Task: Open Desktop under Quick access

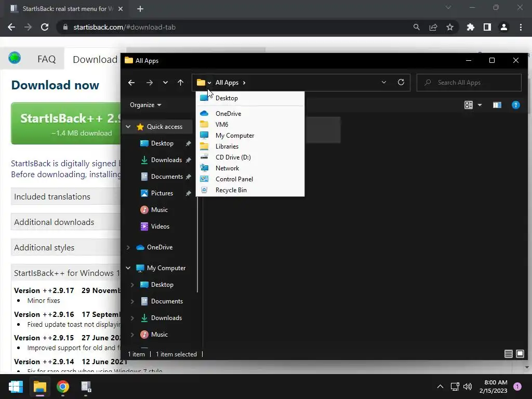Action: pyautogui.click(x=162, y=143)
